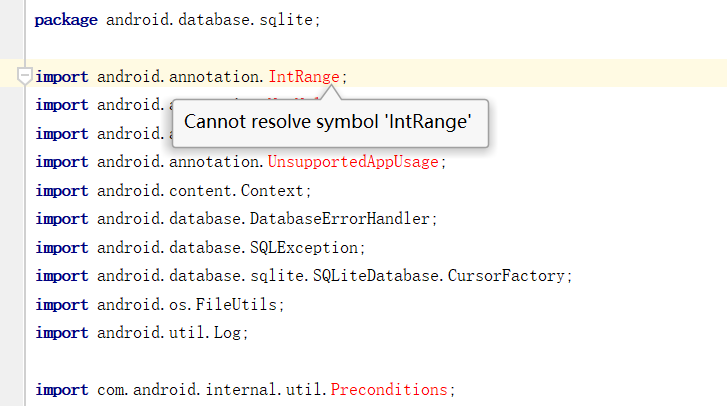
Task: Click the package keyword at top
Action: 66,20
